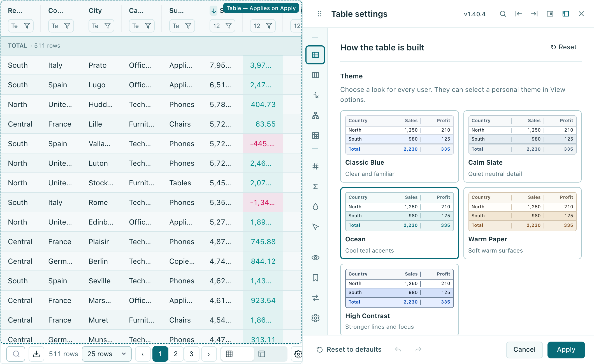The width and height of the screenshot is (594, 364).
Task: Open the gear icon in settings sidebar
Action: click(x=315, y=318)
